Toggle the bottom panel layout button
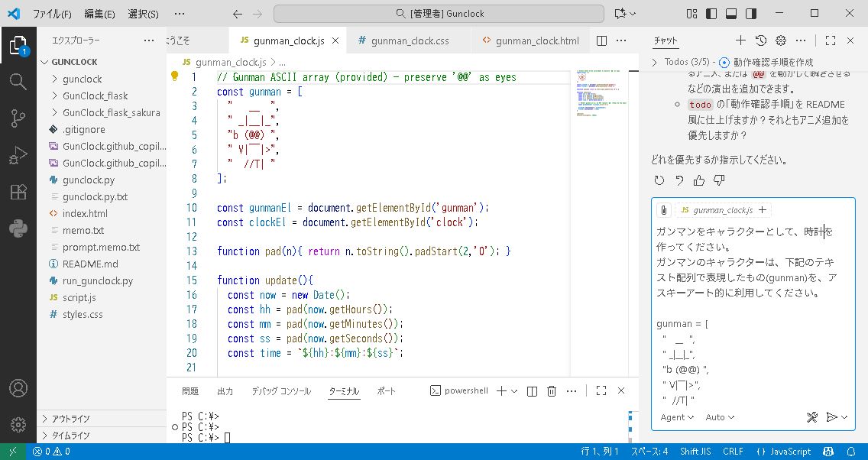 731,14
